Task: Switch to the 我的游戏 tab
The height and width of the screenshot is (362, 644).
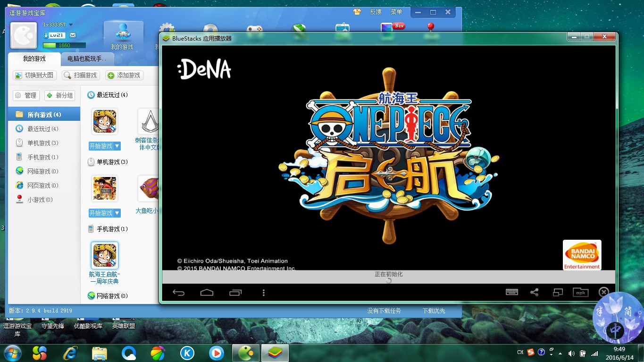Action: point(34,59)
